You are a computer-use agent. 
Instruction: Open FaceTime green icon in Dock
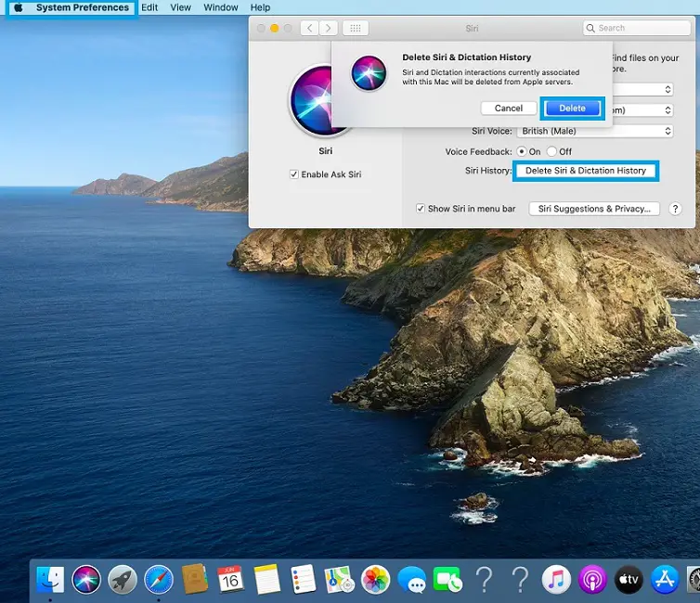447,580
